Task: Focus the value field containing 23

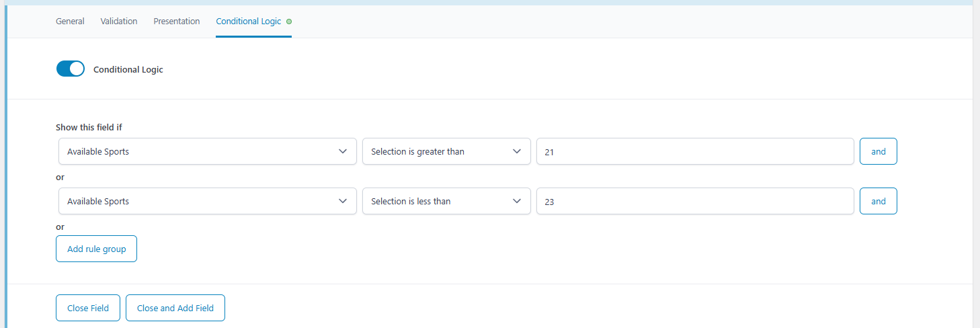Action: (x=695, y=201)
